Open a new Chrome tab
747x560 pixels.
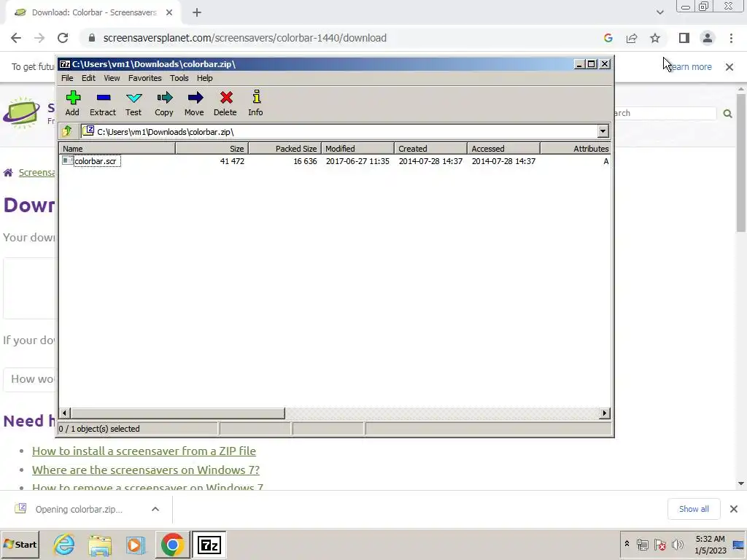click(197, 13)
